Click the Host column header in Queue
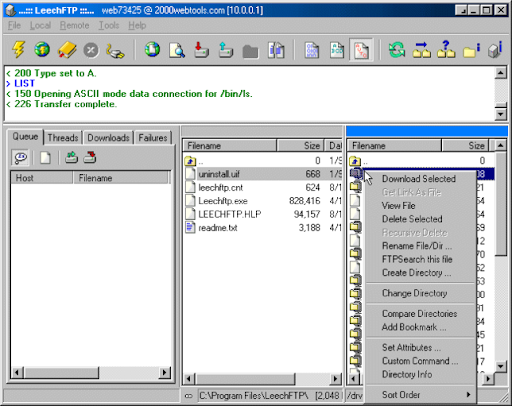512x406 pixels. (41, 178)
